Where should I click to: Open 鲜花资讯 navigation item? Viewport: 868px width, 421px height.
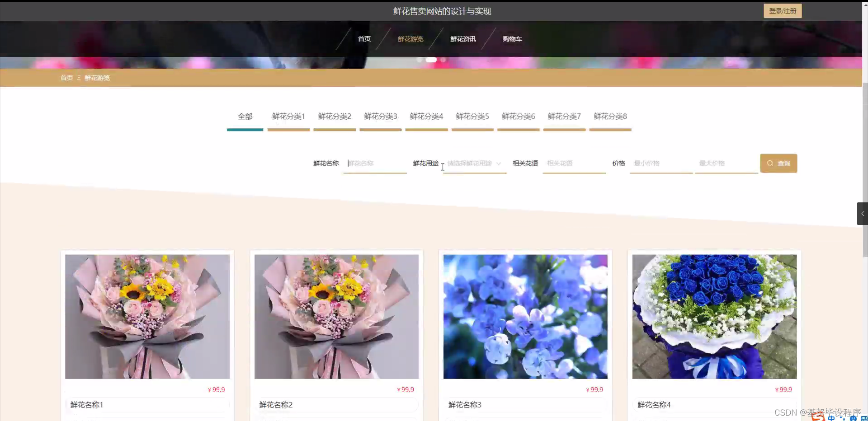pyautogui.click(x=463, y=39)
